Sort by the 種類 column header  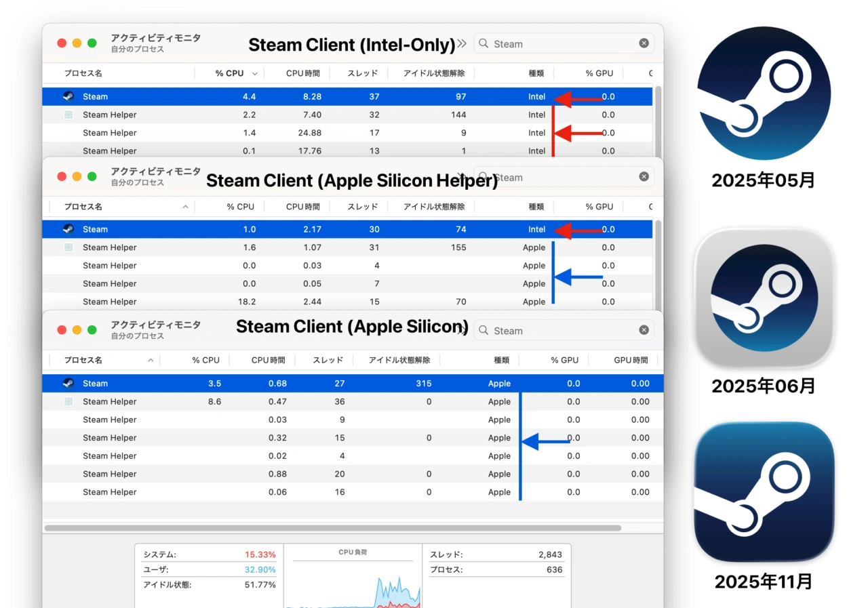pyautogui.click(x=500, y=360)
